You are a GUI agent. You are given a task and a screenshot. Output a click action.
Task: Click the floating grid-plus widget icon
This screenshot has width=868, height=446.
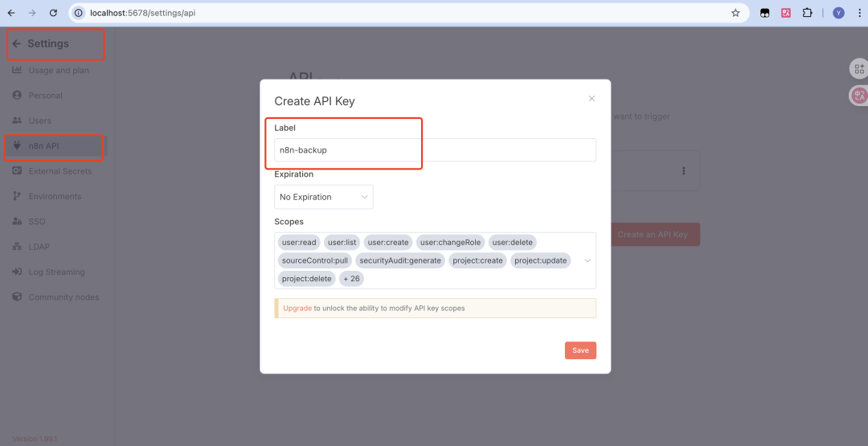(x=859, y=68)
